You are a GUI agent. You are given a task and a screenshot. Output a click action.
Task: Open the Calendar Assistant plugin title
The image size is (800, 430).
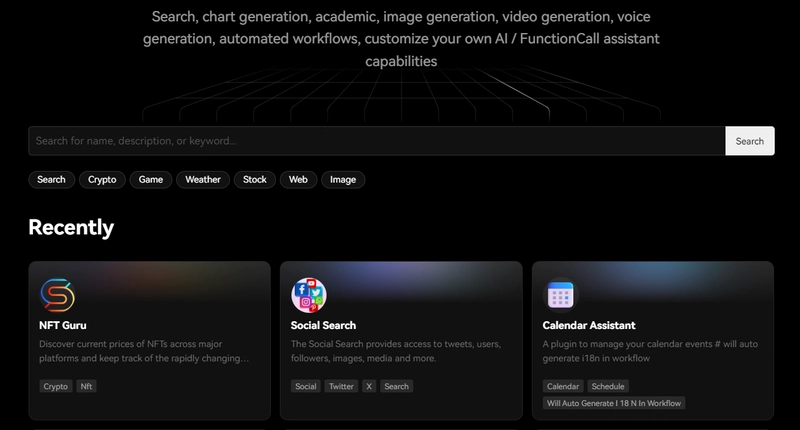tap(588, 325)
